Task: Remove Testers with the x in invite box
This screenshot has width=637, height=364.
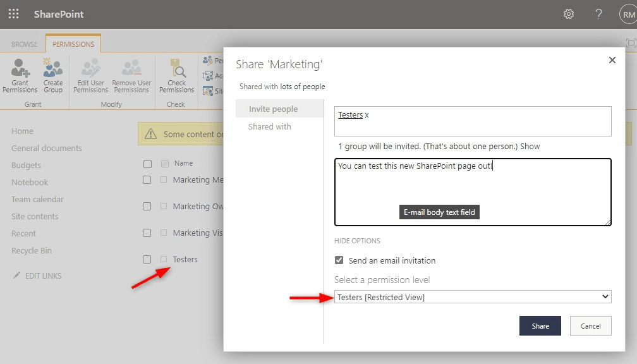Action: tap(367, 116)
